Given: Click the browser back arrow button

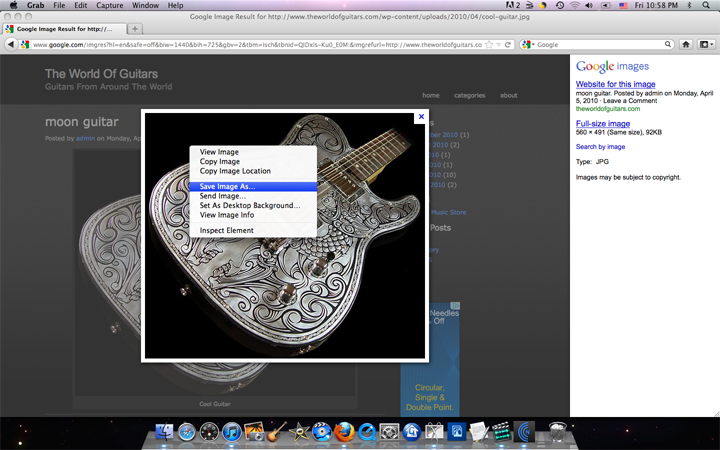Looking at the screenshot, I should tap(10, 45).
